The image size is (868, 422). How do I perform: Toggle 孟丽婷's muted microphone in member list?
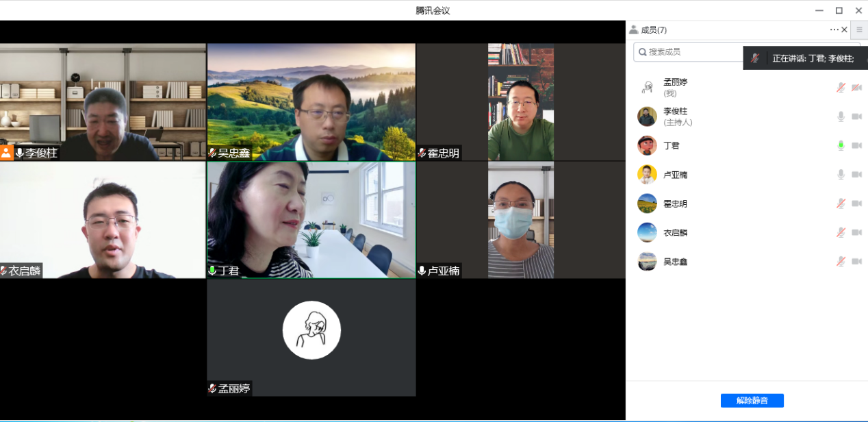[x=841, y=88]
